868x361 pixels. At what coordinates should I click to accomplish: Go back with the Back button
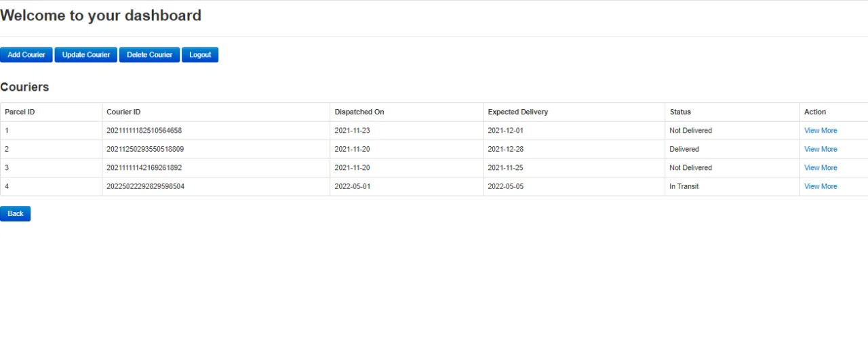point(15,213)
